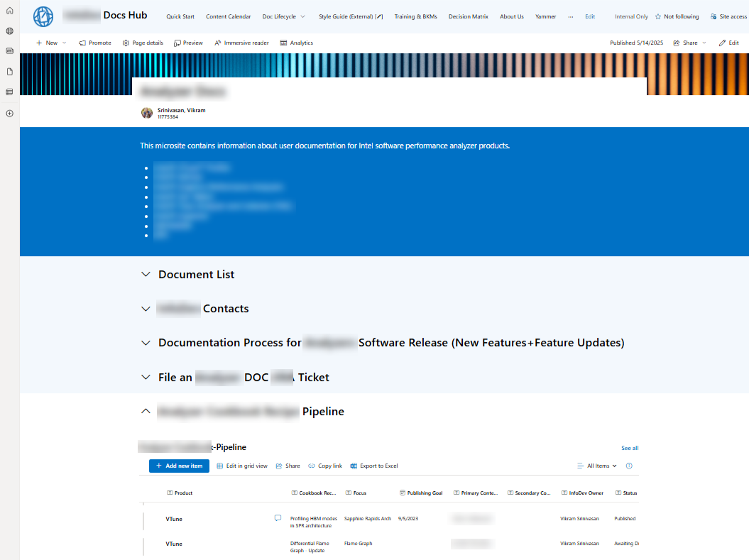Click the Published 5/14/2025 status text
Image resolution: width=749 pixels, height=560 pixels.
click(x=636, y=43)
